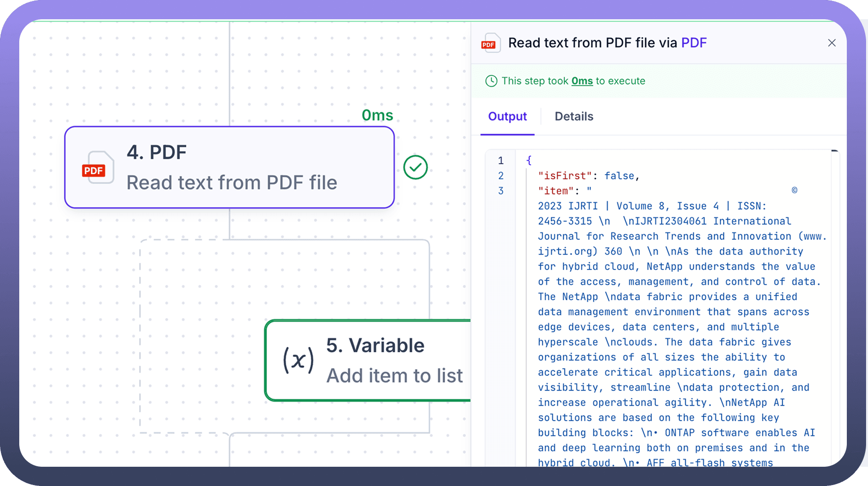The image size is (868, 486).
Task: Click the "item" key in JSON output
Action: point(556,191)
